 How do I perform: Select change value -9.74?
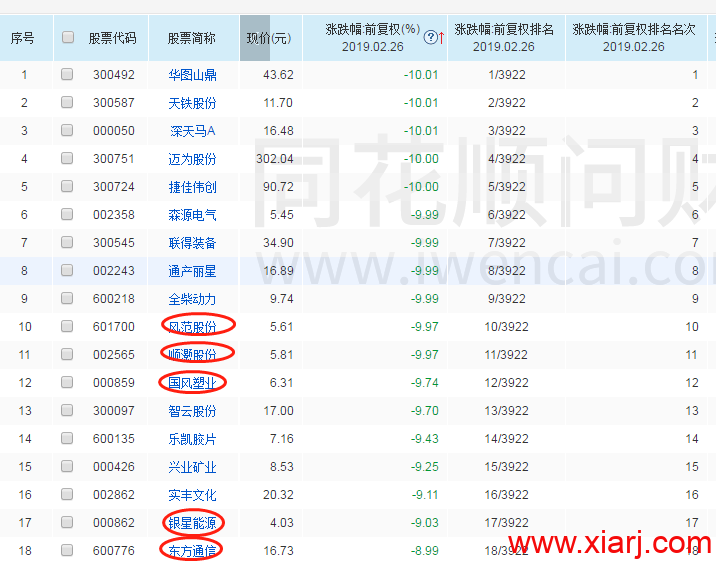(x=425, y=383)
